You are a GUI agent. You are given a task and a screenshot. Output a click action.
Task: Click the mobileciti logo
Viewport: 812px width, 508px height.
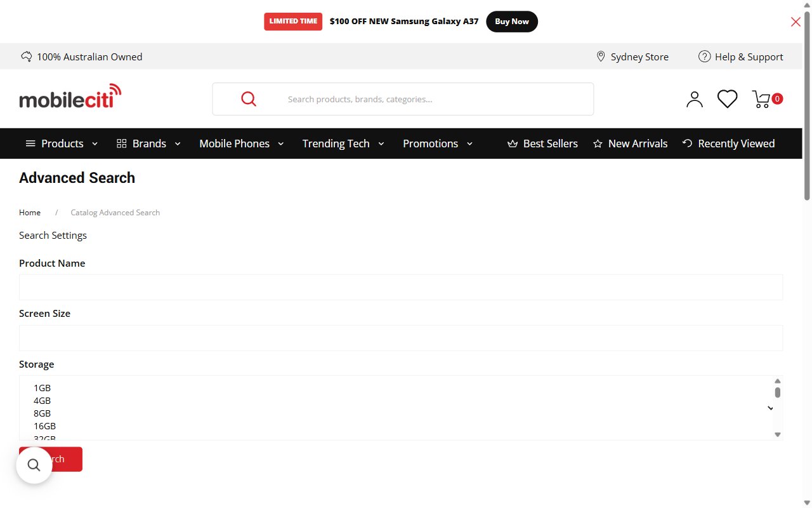pos(70,96)
